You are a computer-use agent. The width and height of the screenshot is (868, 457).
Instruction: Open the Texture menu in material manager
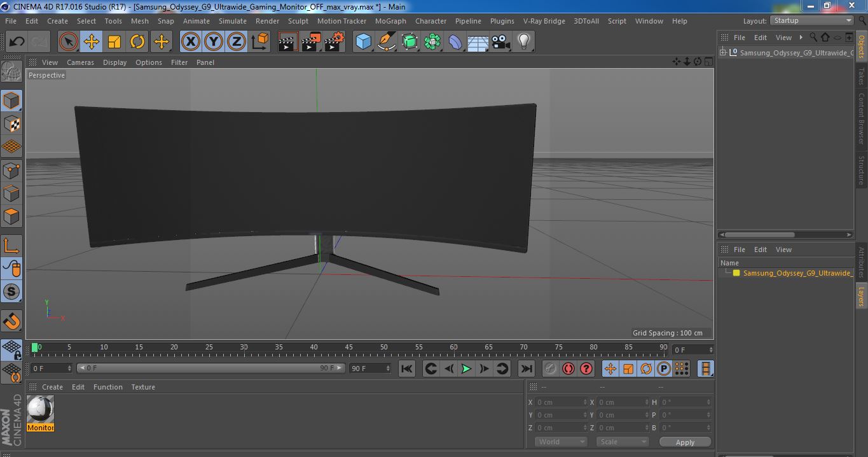click(x=143, y=387)
